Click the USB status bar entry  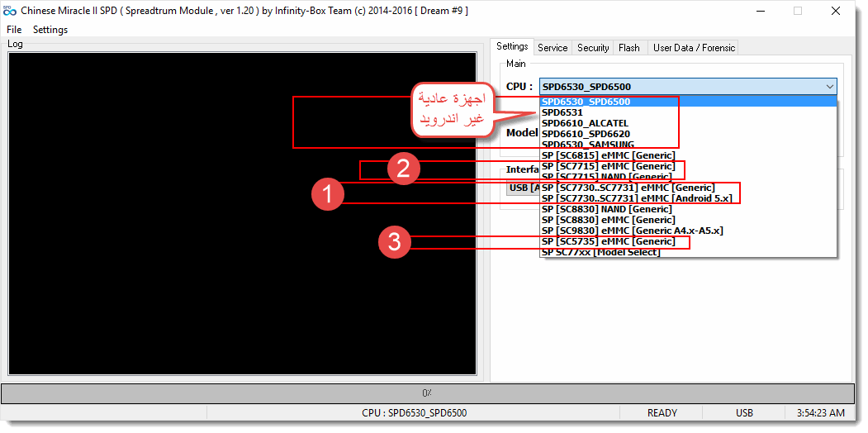pos(744,413)
